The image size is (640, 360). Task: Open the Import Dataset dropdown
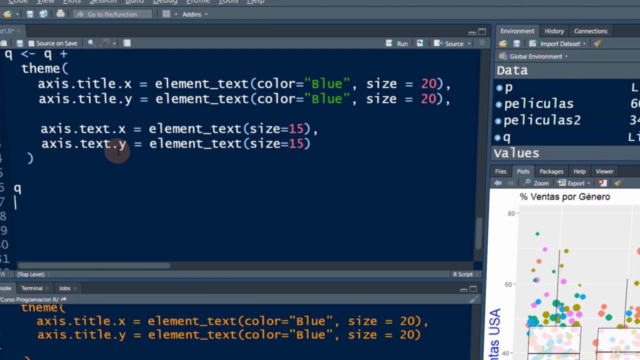(558, 44)
